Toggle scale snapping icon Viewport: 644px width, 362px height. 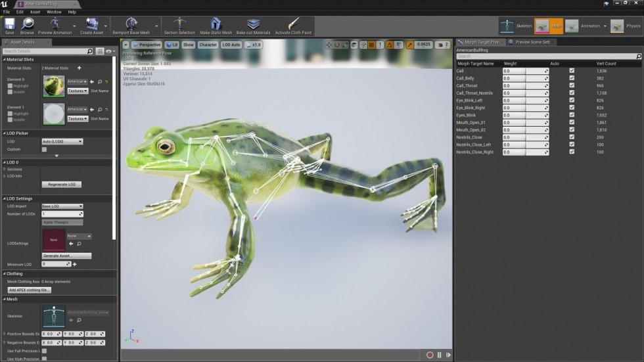point(410,45)
